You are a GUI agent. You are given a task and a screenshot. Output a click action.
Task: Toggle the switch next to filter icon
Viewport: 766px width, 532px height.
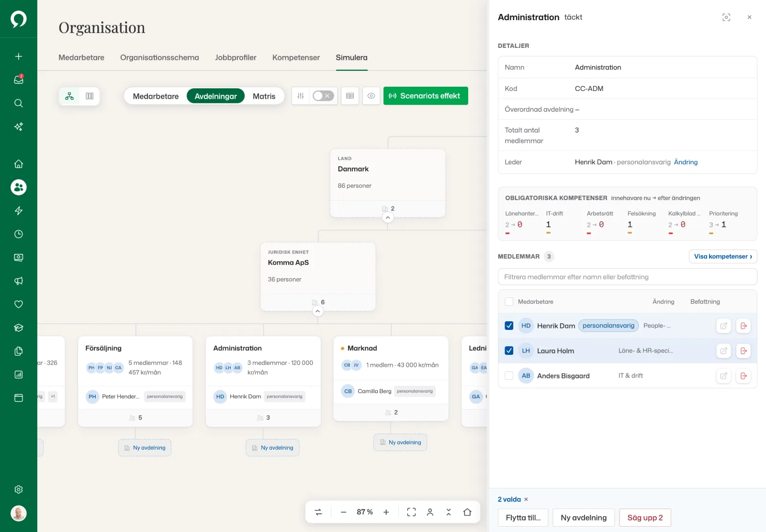pyautogui.click(x=323, y=96)
